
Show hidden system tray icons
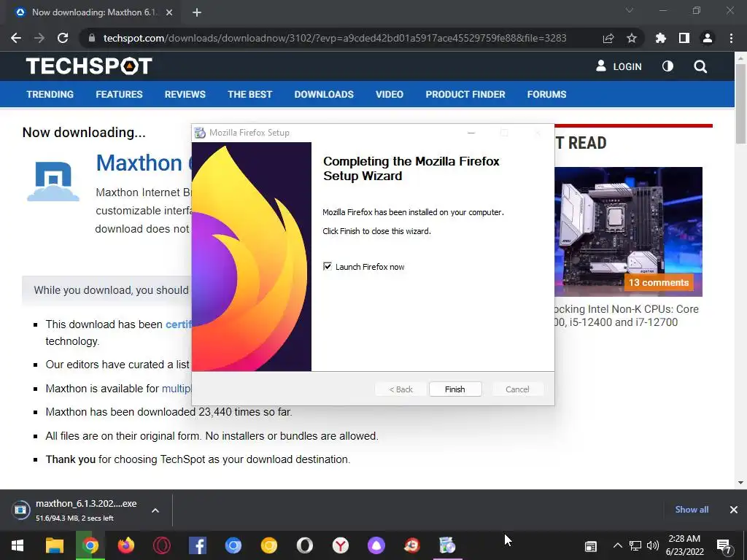coord(617,545)
